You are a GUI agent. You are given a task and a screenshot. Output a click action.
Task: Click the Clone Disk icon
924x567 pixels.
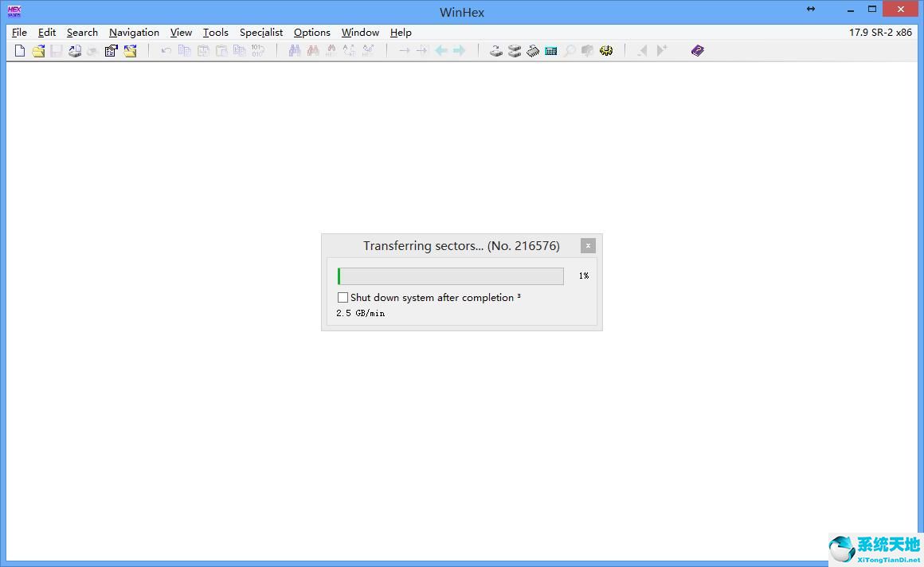[515, 51]
